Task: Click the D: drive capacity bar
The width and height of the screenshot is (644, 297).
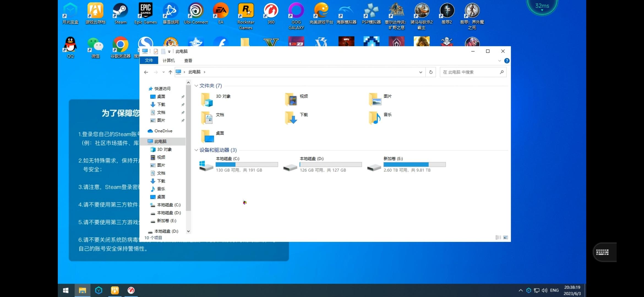Action: (331, 164)
